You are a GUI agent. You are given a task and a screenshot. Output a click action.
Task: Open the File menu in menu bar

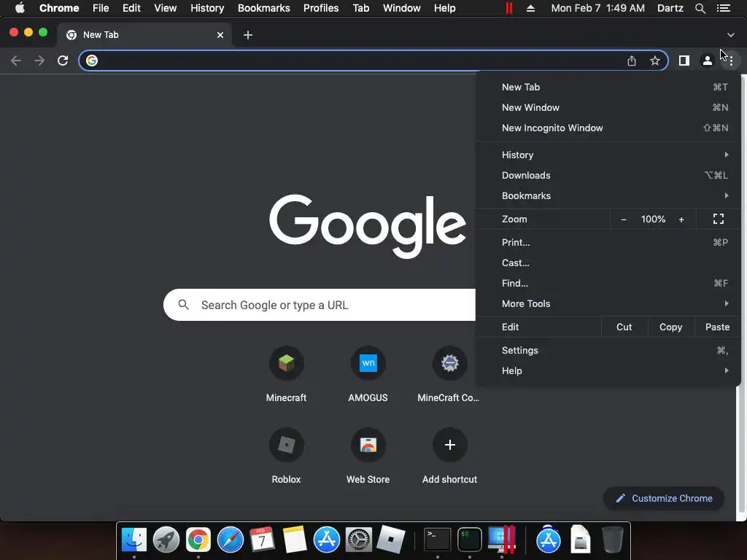click(x=101, y=8)
